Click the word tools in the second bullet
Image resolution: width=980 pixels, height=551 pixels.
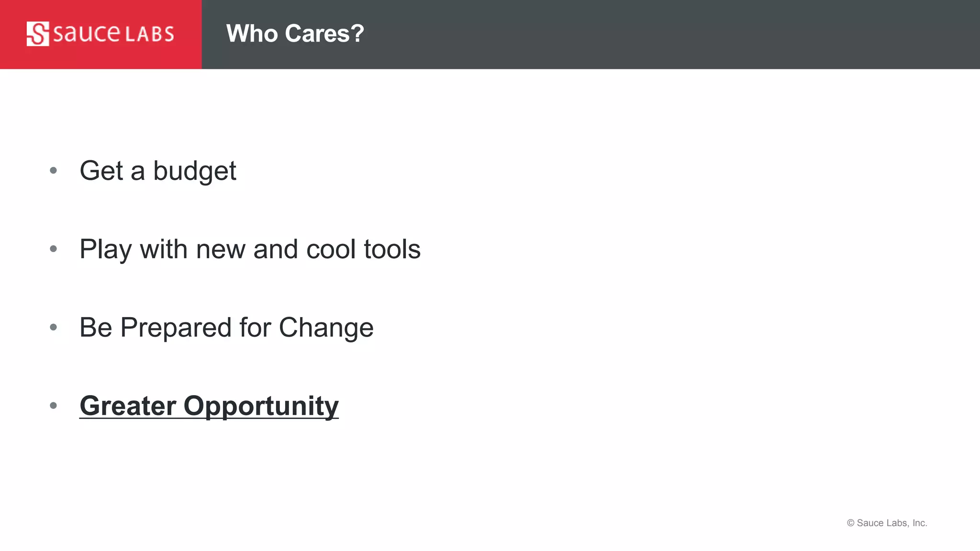point(392,249)
